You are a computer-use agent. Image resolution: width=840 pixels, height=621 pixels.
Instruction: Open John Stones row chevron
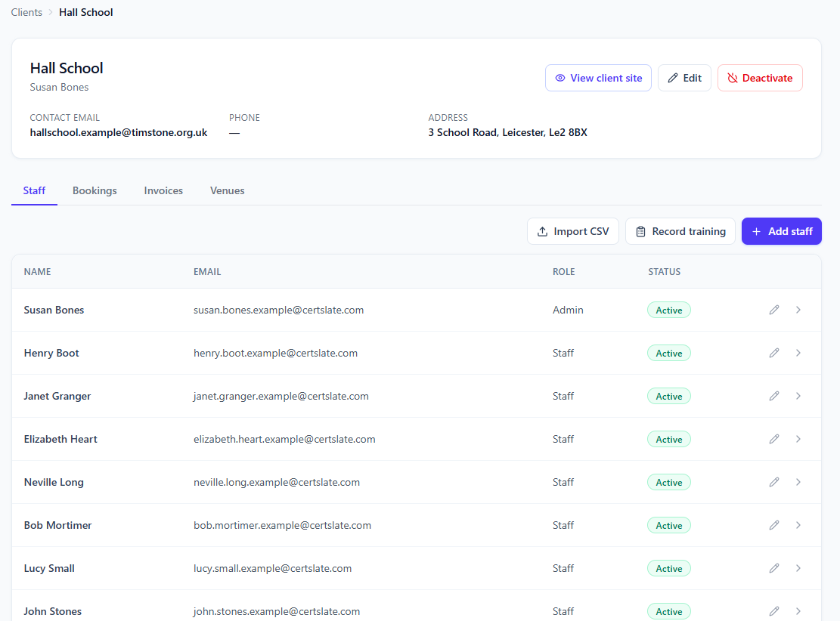[x=798, y=611]
